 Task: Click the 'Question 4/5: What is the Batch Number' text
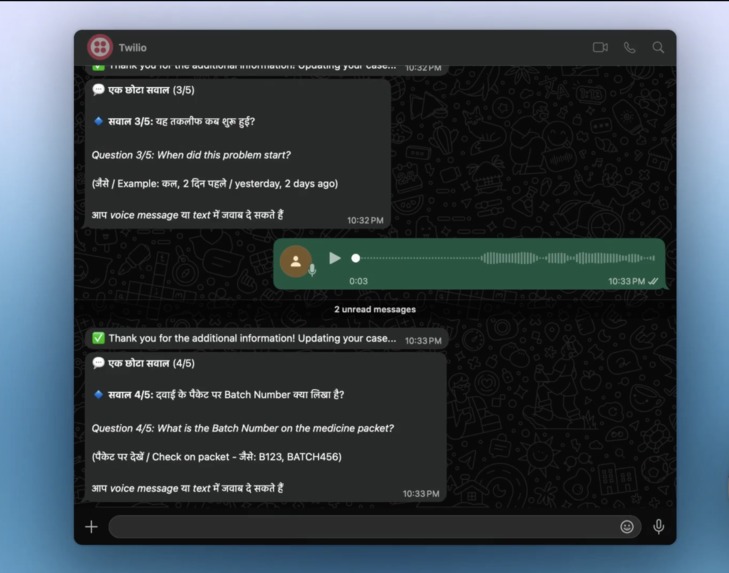(243, 428)
